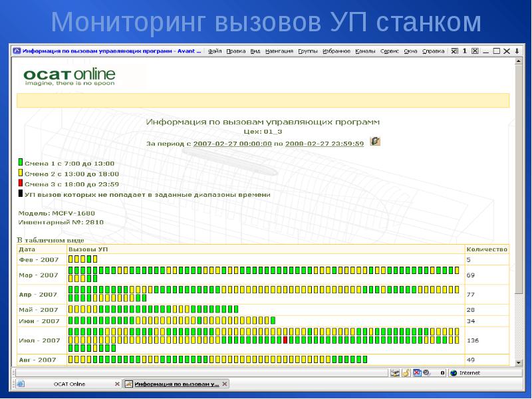
Task: Click the red Смена 3 call square in the Июл - 2007 row
Action: pyautogui.click(x=285, y=340)
